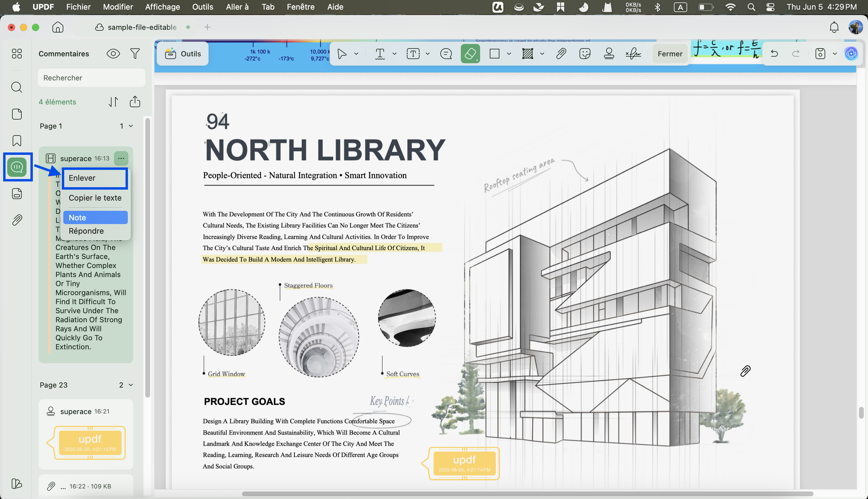Collapse the Page 1 comments group
The image size is (868, 499).
[x=131, y=126]
